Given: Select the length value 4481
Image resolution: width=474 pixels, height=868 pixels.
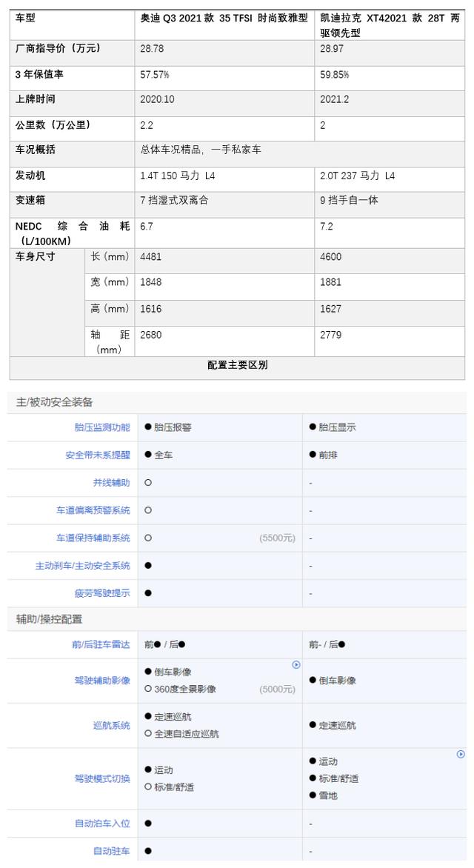Looking at the screenshot, I should 151,257.
